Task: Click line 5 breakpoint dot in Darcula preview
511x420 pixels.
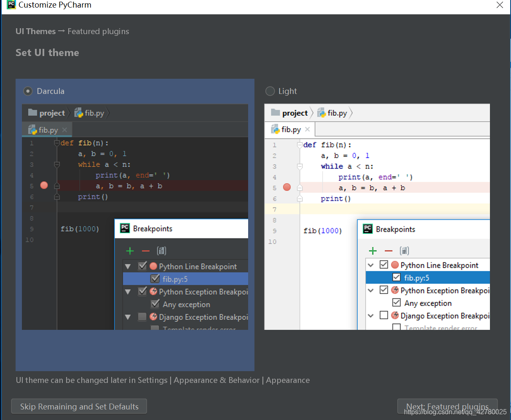Action: coord(44,185)
